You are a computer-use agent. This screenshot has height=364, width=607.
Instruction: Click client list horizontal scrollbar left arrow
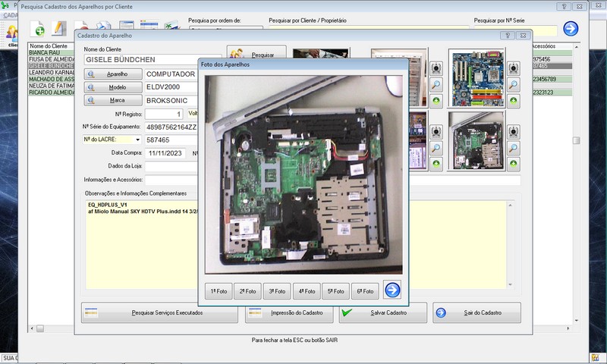(32, 328)
